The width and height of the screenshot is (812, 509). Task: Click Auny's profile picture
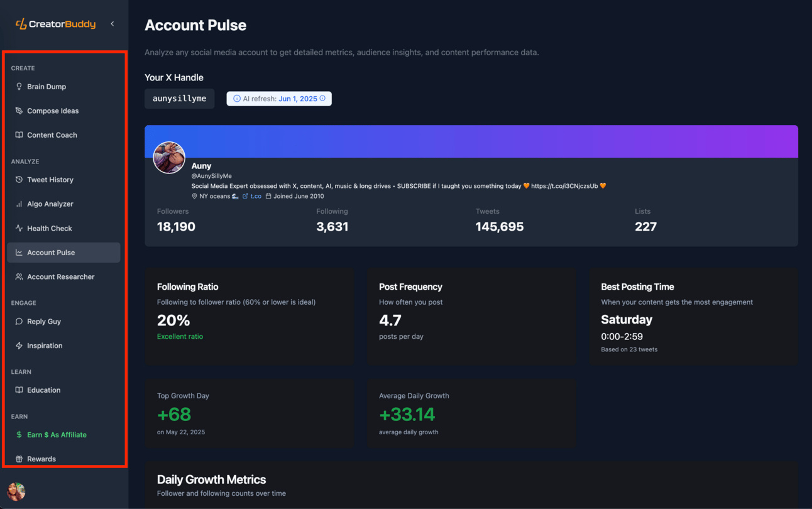[169, 157]
